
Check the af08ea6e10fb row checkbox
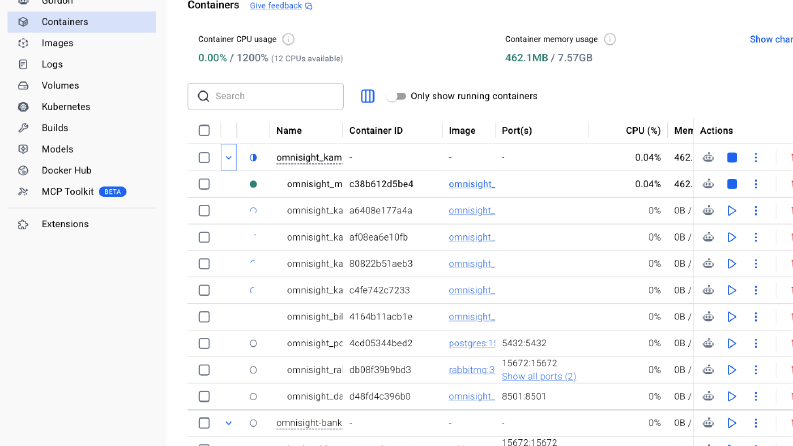point(204,237)
